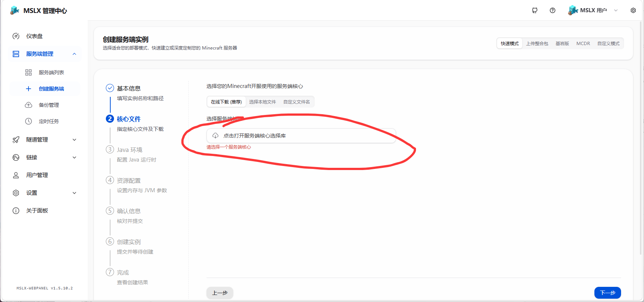The height and width of the screenshot is (302, 644).
Task: Click the 请选择一个服务端核心 error text
Action: (229, 147)
